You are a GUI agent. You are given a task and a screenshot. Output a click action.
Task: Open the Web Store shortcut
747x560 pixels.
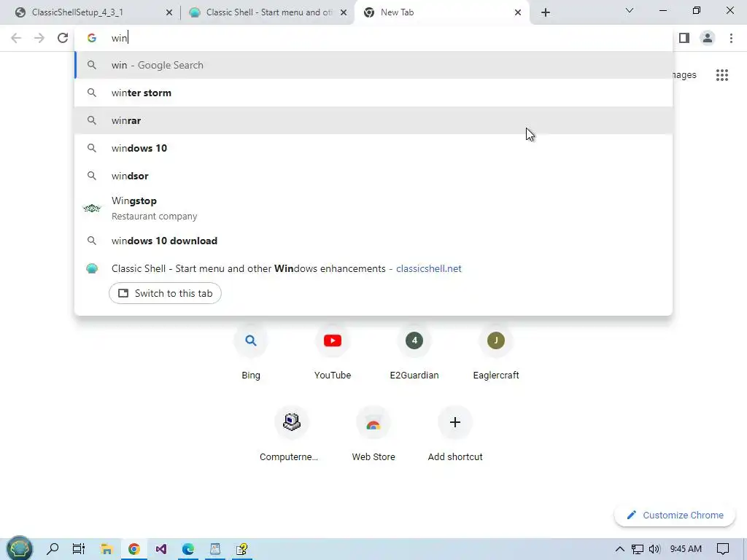point(373,435)
